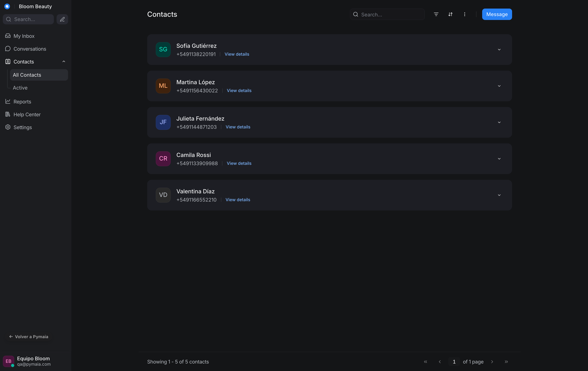Collapse the Contacts sidebar section chevron

[64, 62]
